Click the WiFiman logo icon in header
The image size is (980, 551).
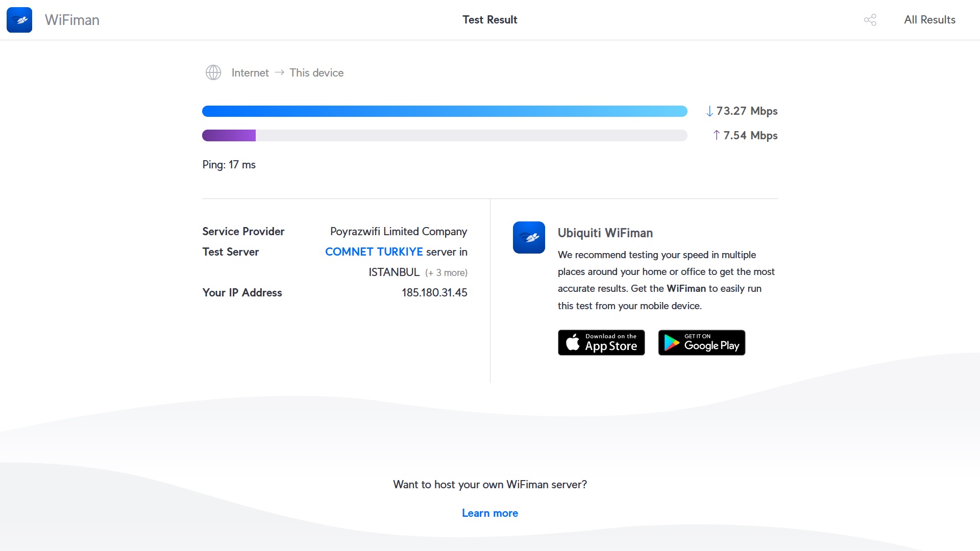[19, 20]
